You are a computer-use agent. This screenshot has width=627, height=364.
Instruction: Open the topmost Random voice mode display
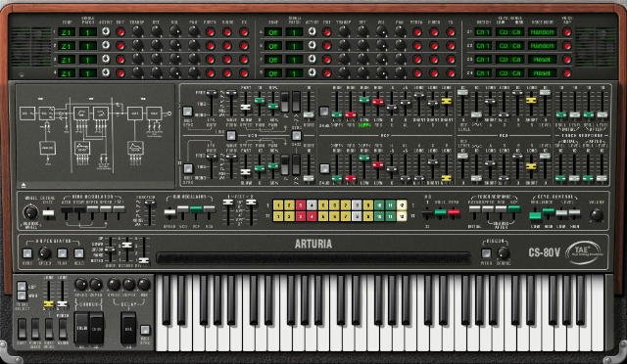point(542,32)
